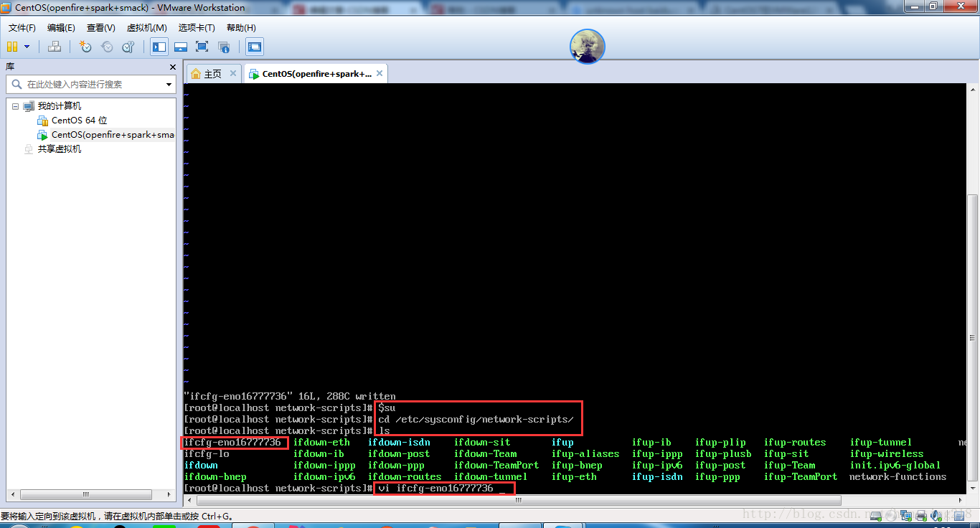Viewport: 980px width, 528px height.
Task: Select 共享虚拟机 in the library
Action: [60, 149]
